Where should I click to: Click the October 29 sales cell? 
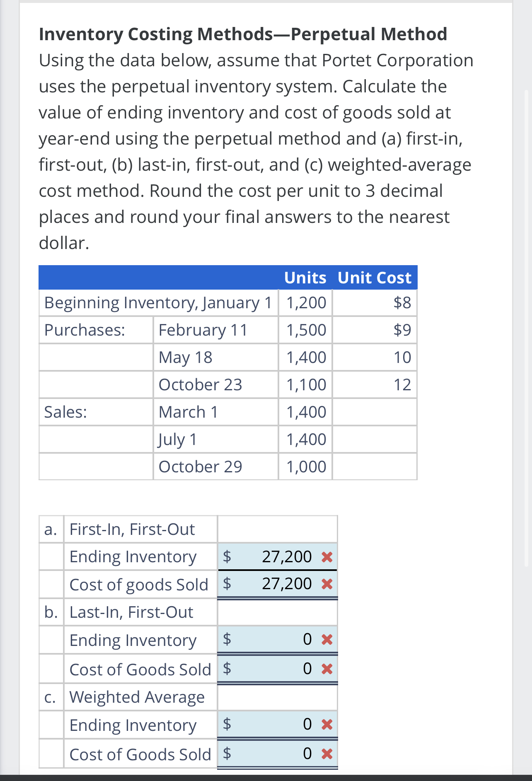[x=200, y=467]
